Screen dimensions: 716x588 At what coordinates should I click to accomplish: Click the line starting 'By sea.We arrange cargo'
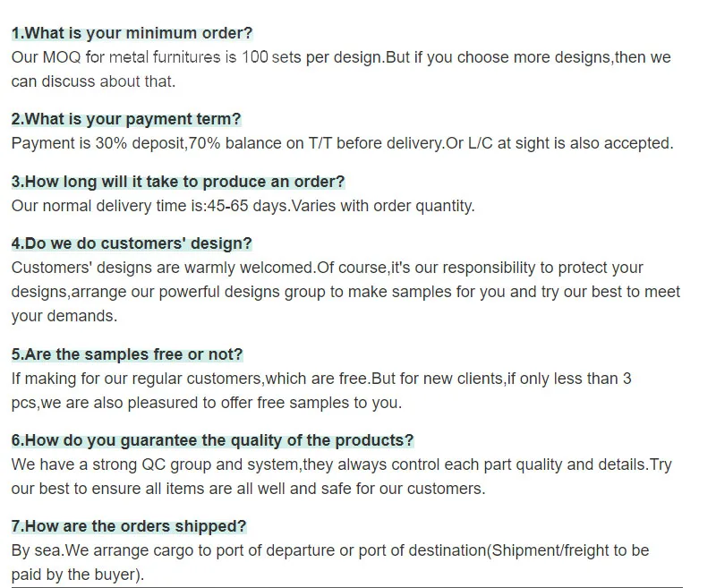click(330, 550)
